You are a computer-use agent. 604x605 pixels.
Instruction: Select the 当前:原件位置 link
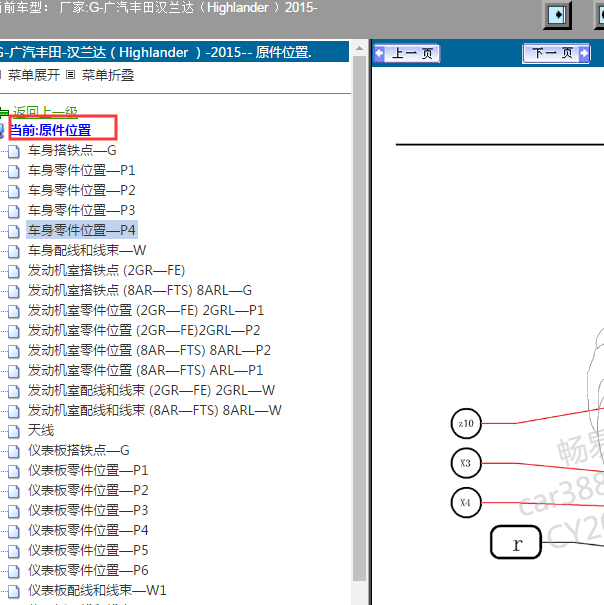click(50, 130)
